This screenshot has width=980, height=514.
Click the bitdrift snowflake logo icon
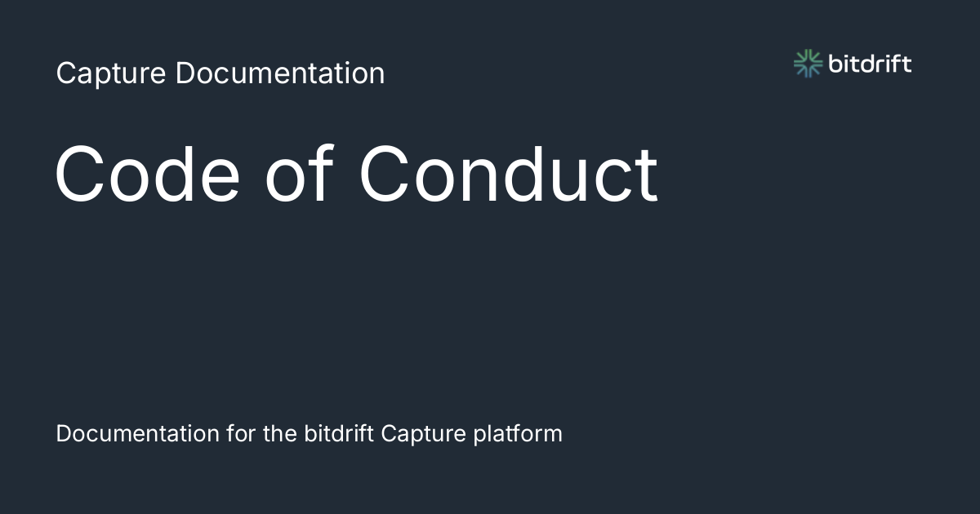pos(808,64)
